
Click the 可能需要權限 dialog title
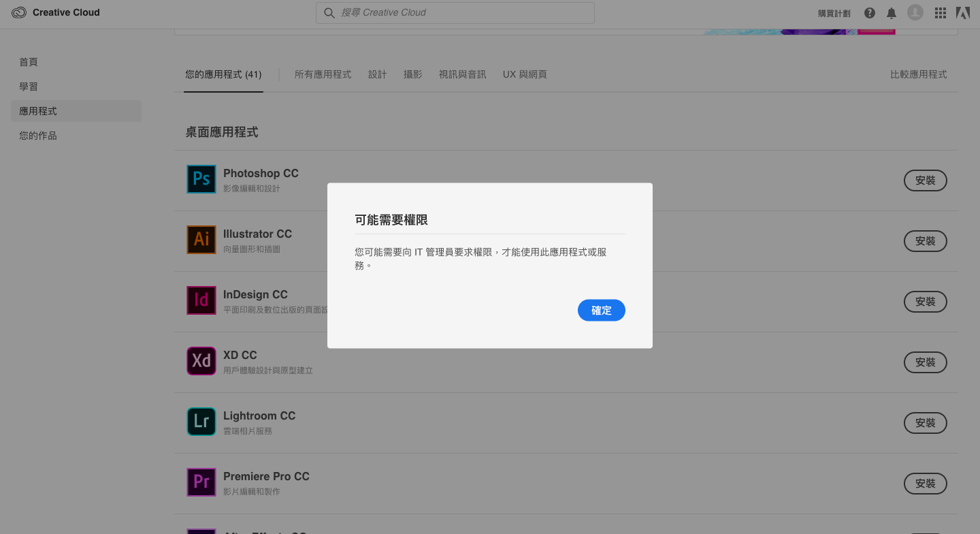391,220
